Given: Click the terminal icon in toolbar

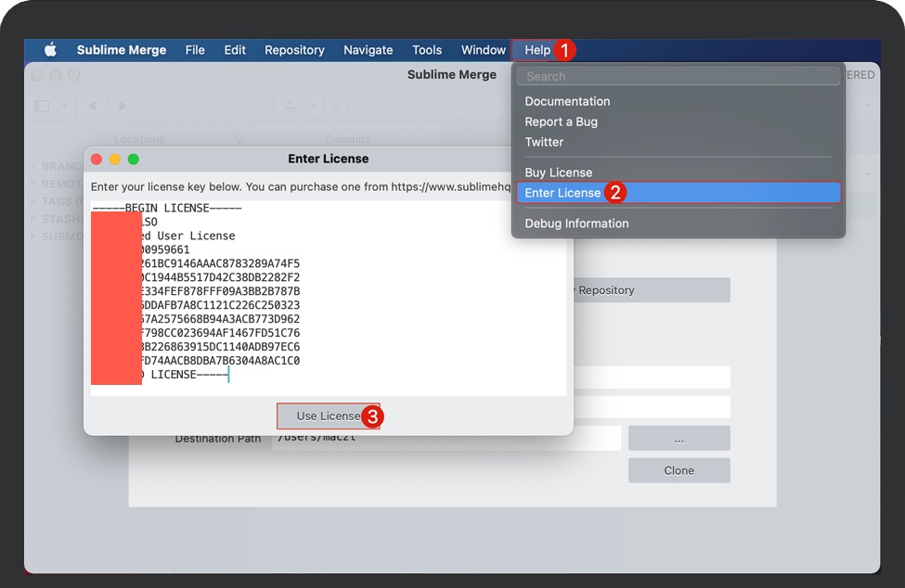Looking at the screenshot, I should 341,106.
